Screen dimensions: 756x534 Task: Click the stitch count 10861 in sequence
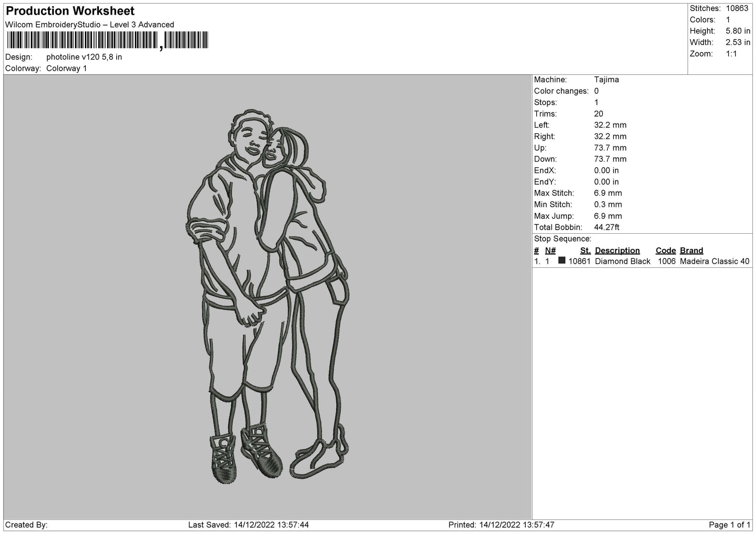tap(580, 262)
